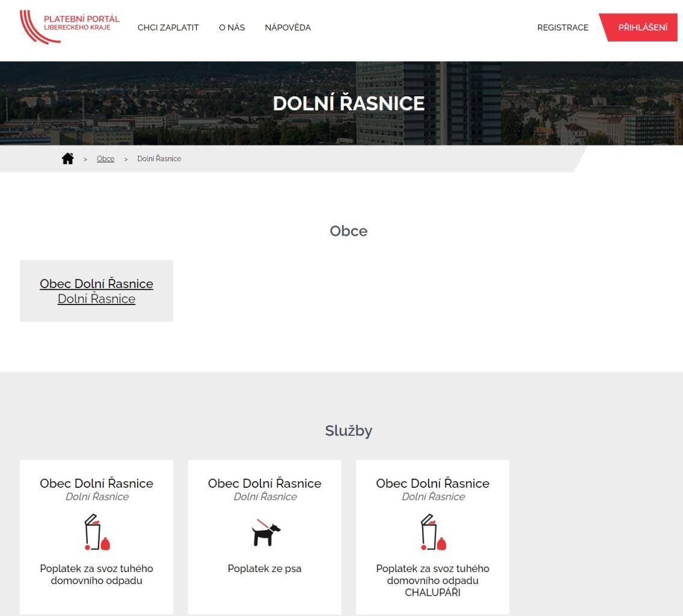The image size is (683, 616).
Task: Follow the Obce breadcrumb link
Action: (x=105, y=159)
